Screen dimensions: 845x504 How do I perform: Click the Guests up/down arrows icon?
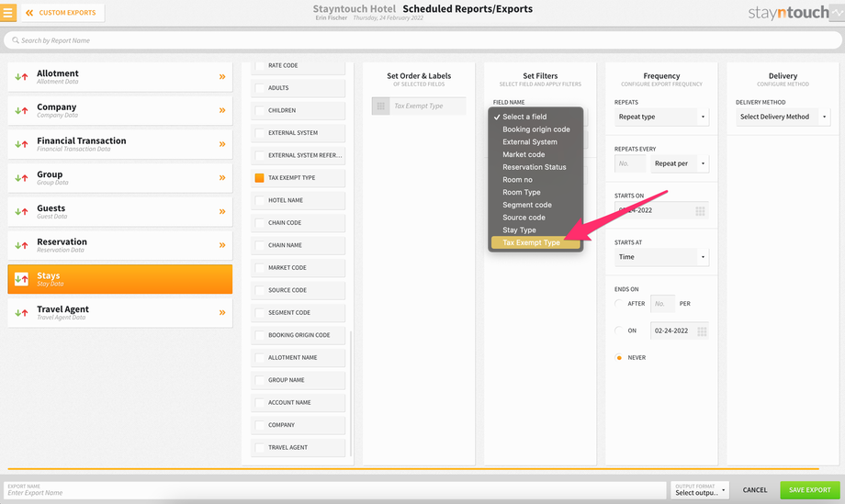21,212
